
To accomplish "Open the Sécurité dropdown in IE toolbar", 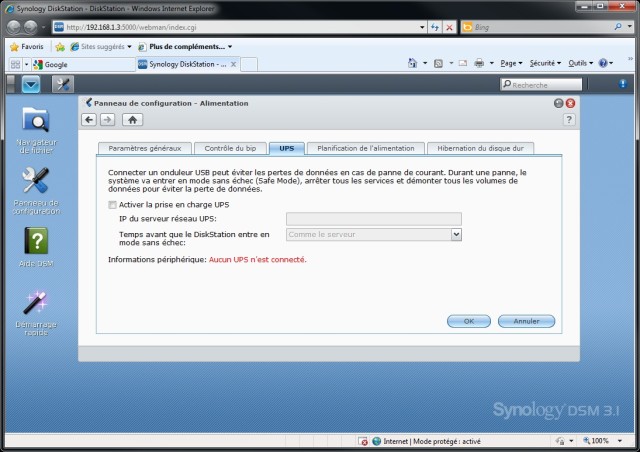I will [547, 63].
